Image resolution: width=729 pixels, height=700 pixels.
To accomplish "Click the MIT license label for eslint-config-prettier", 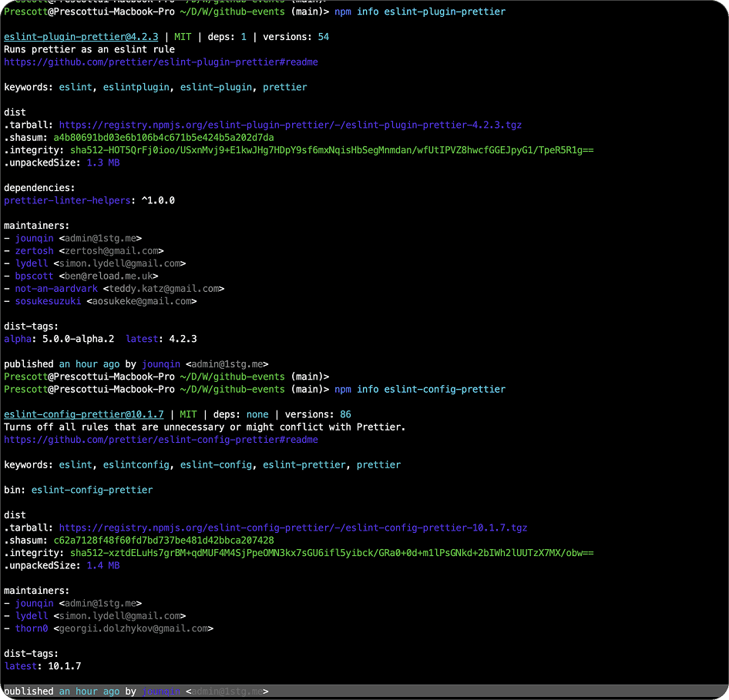I will [188, 414].
